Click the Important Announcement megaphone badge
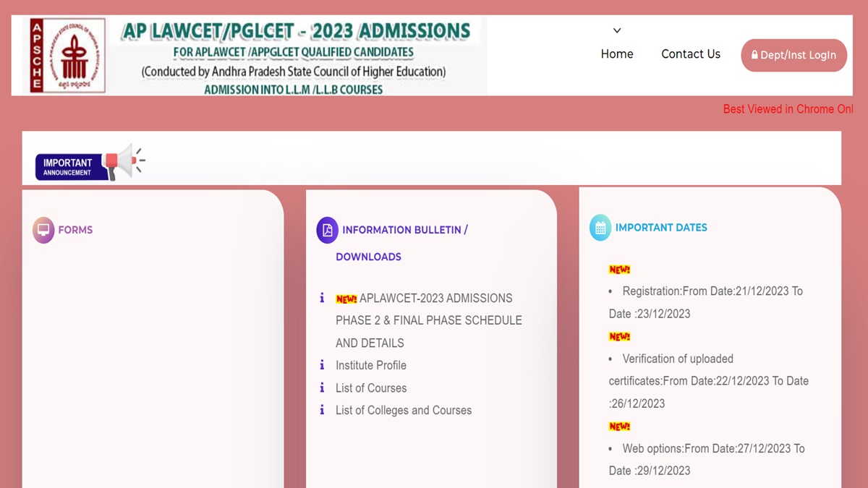Image resolution: width=868 pixels, height=488 pixels. 90,163
